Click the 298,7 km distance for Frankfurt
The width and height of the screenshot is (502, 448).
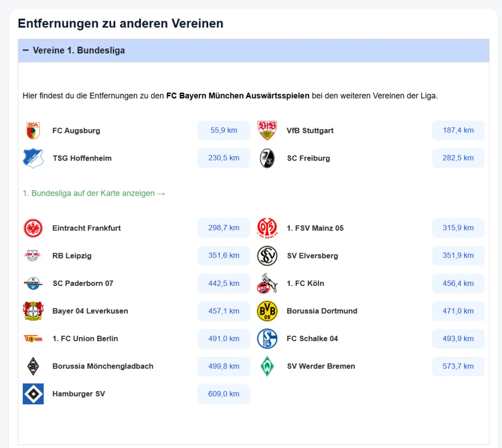(224, 228)
